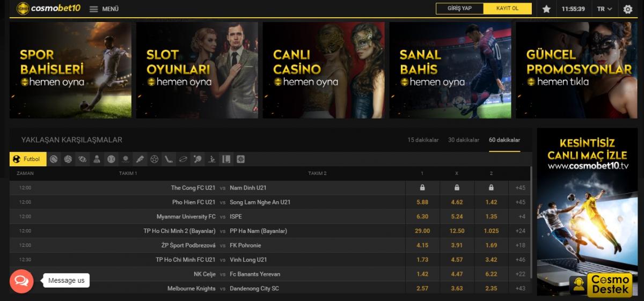644x301 pixels.
Task: Click the 11:55:39 clock display
Action: pyautogui.click(x=573, y=9)
